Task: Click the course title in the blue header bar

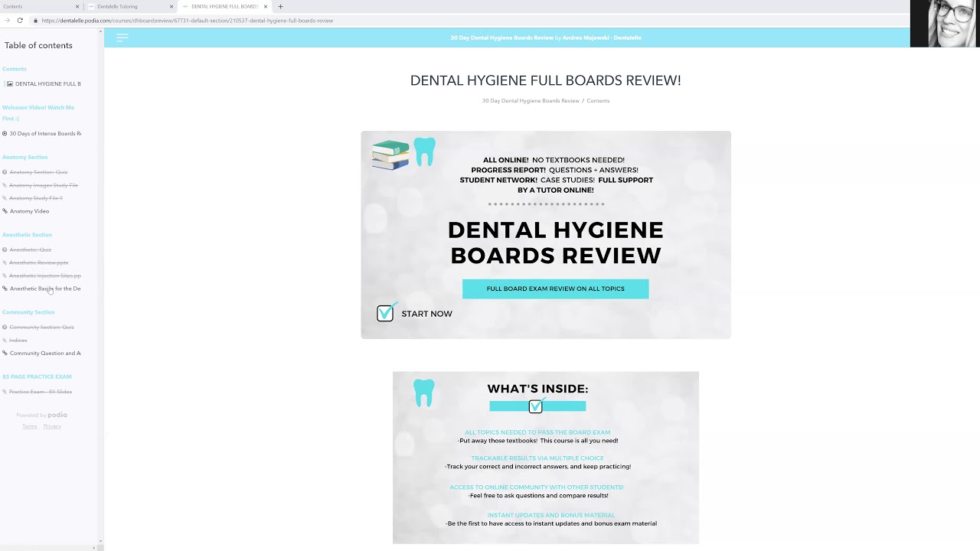Action: [x=546, y=37]
